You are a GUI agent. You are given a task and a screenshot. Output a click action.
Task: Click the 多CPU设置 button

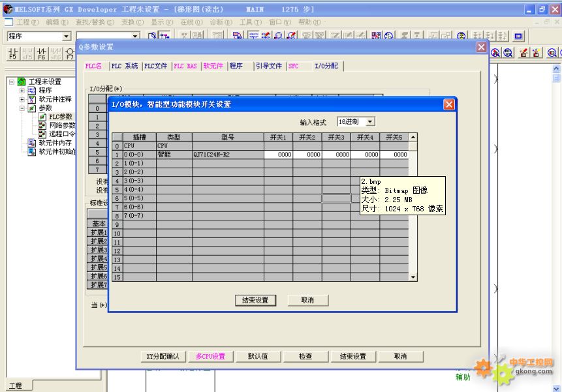click(x=211, y=356)
